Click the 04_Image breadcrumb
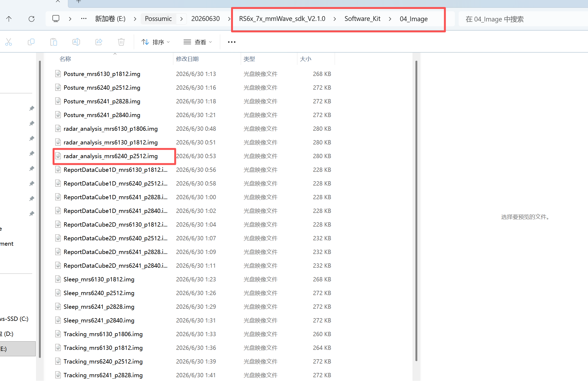 [x=414, y=19]
